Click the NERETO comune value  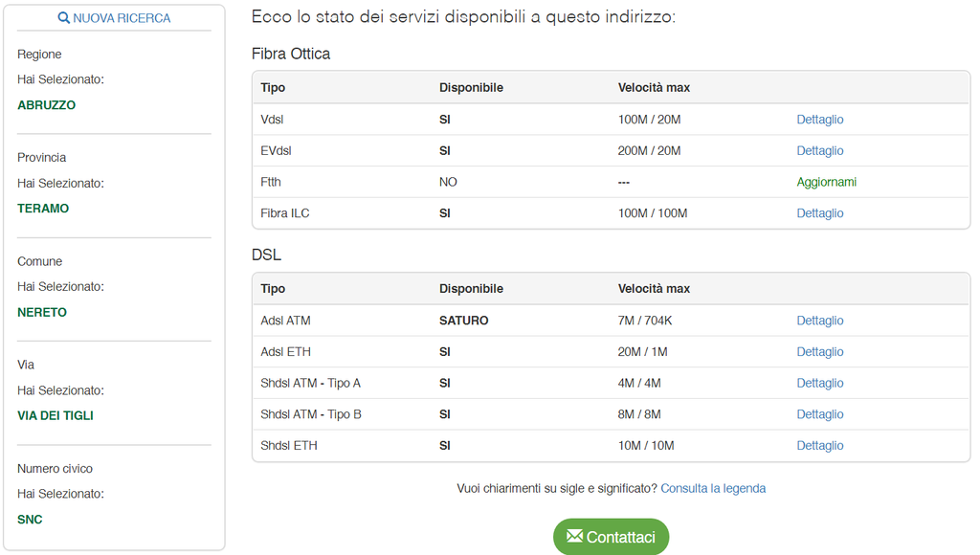click(x=42, y=313)
